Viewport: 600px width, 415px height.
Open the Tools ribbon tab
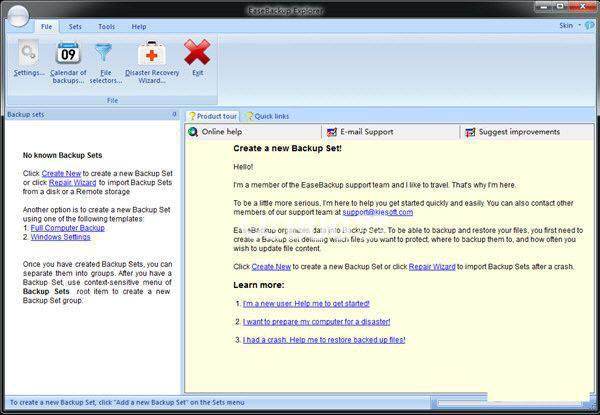click(x=106, y=27)
